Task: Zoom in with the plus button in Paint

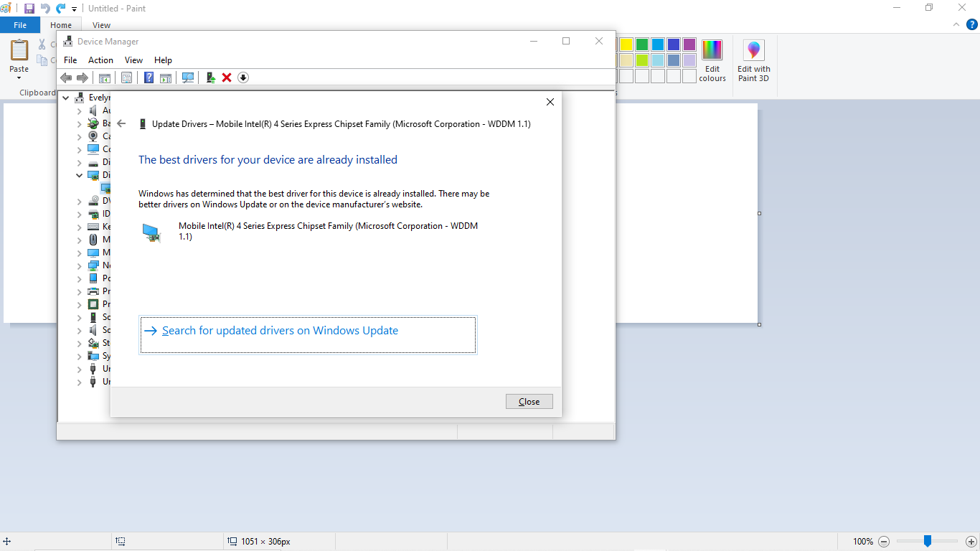Action: [x=971, y=542]
